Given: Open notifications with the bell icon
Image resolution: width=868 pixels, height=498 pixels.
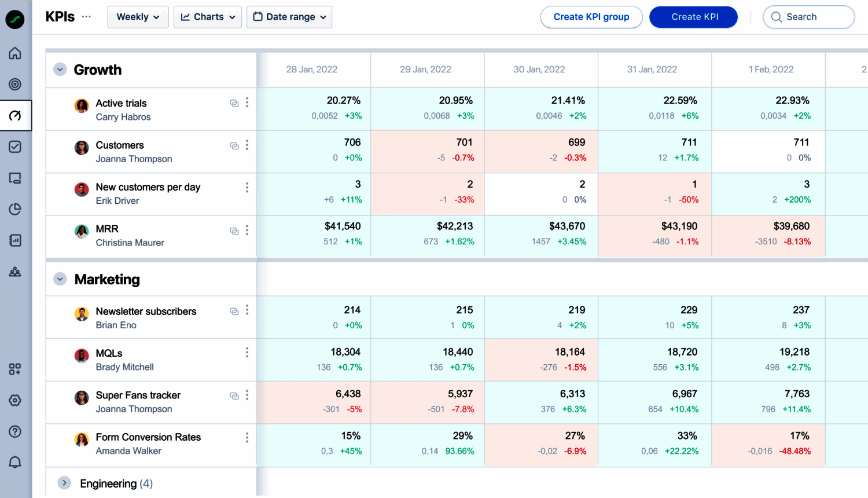Looking at the screenshot, I should 15,462.
